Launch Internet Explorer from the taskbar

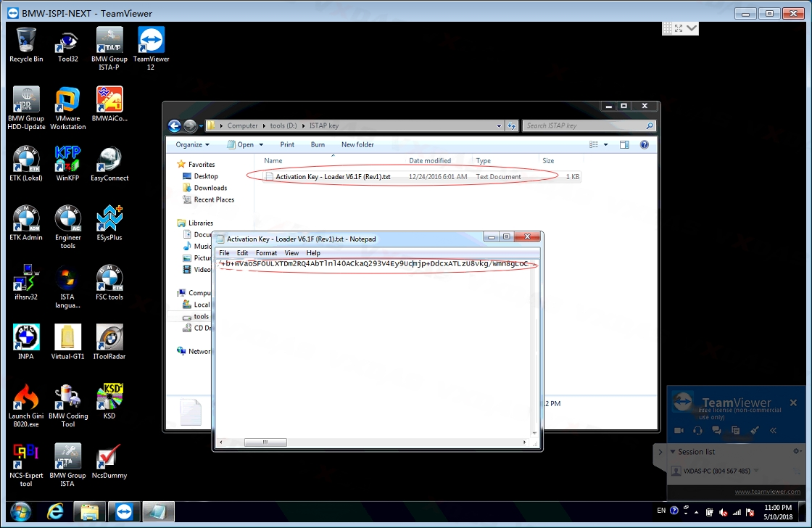coord(55,512)
